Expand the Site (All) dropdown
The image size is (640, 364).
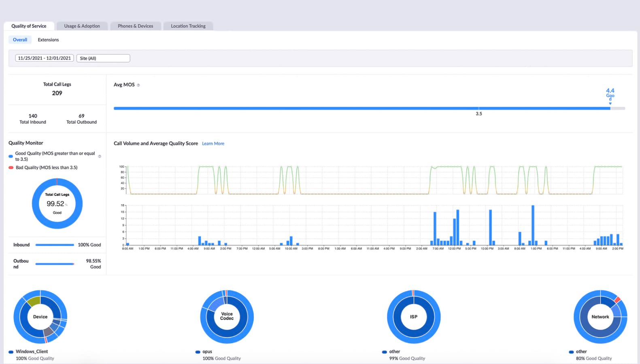[103, 58]
